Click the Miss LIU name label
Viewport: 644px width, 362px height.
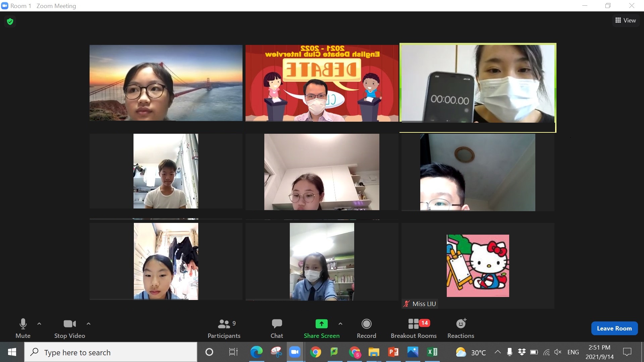(x=424, y=304)
